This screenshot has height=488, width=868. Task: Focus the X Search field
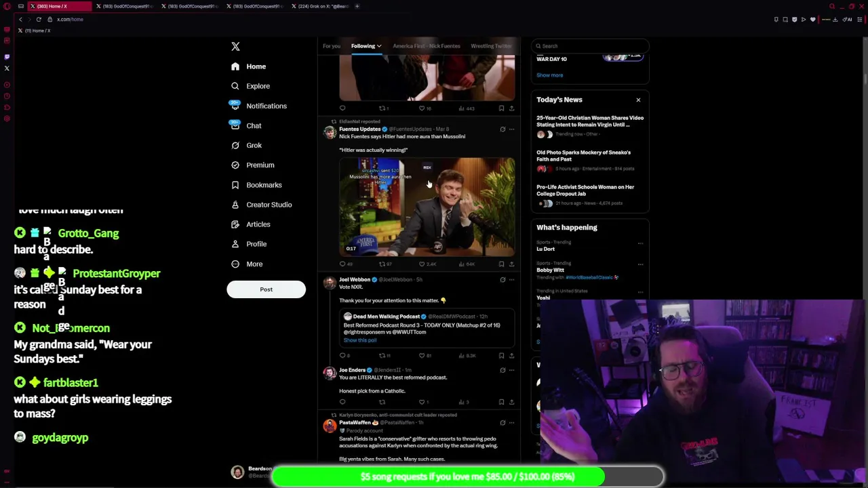click(x=590, y=46)
